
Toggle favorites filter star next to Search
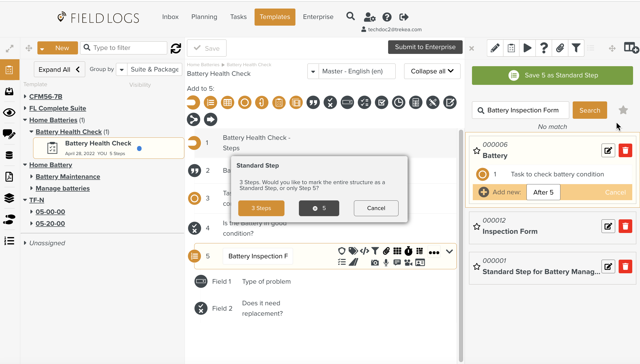tap(623, 110)
